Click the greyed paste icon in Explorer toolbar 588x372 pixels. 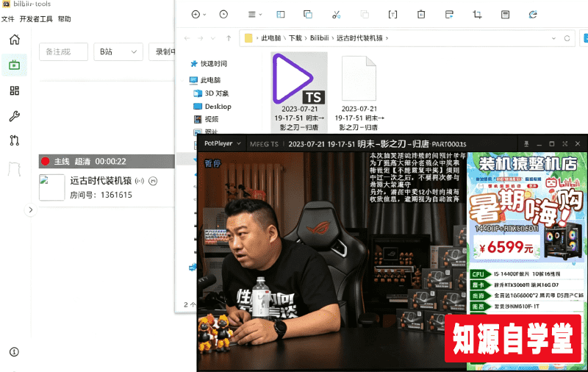[365, 14]
